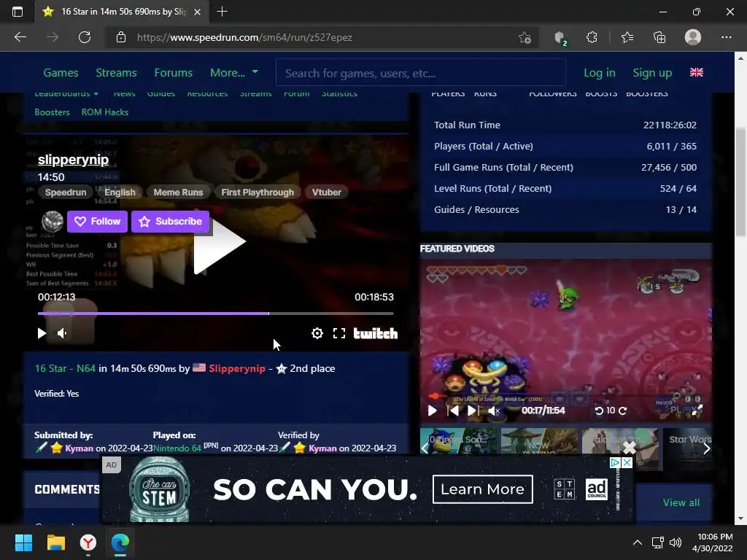747x560 pixels.
Task: Click the large center play button
Action: tap(219, 241)
